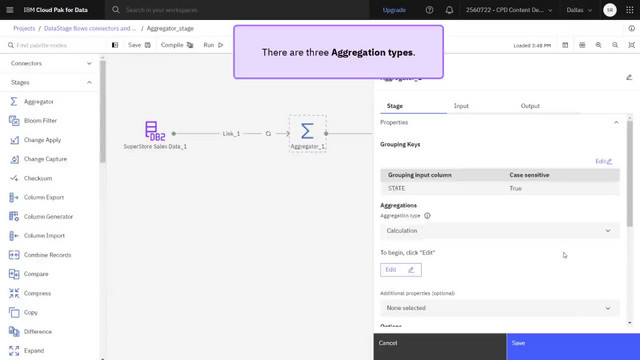Select the Compress stage icon
Image resolution: width=640 pixels, height=360 pixels.
(x=14, y=293)
